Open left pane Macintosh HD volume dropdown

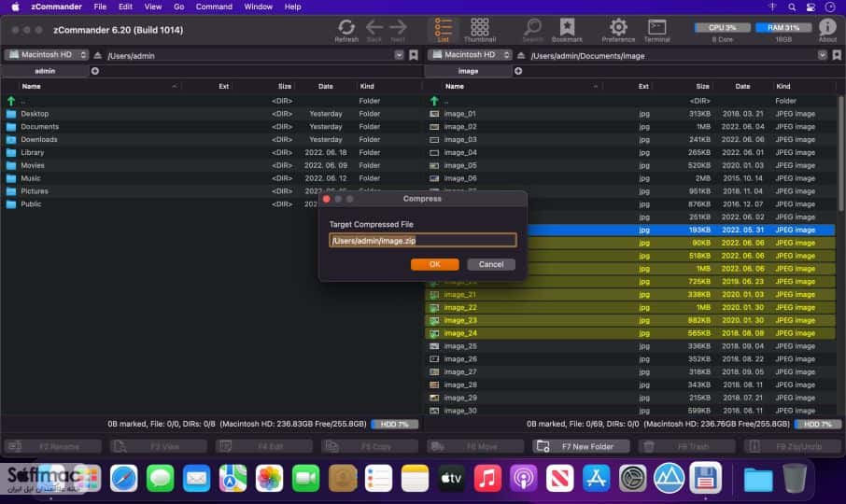pyautogui.click(x=47, y=55)
